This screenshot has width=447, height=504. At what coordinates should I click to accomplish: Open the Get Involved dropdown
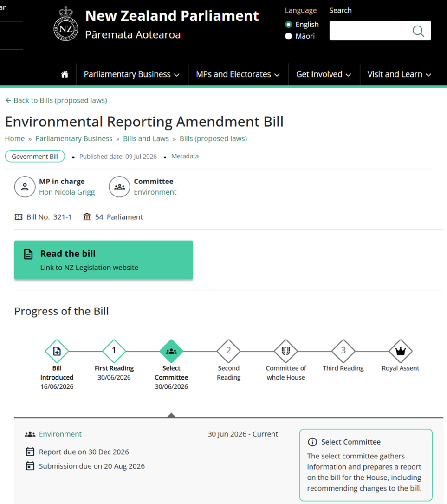[x=324, y=74]
